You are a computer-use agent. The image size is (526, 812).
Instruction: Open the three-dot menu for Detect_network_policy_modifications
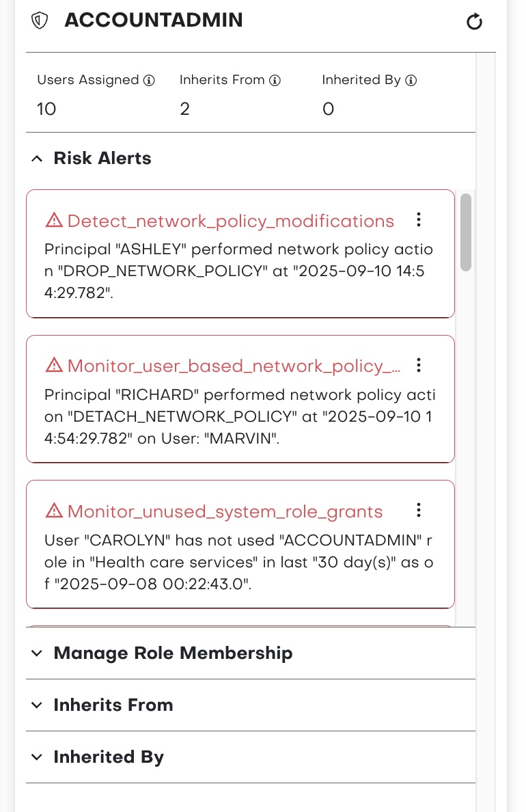click(419, 219)
